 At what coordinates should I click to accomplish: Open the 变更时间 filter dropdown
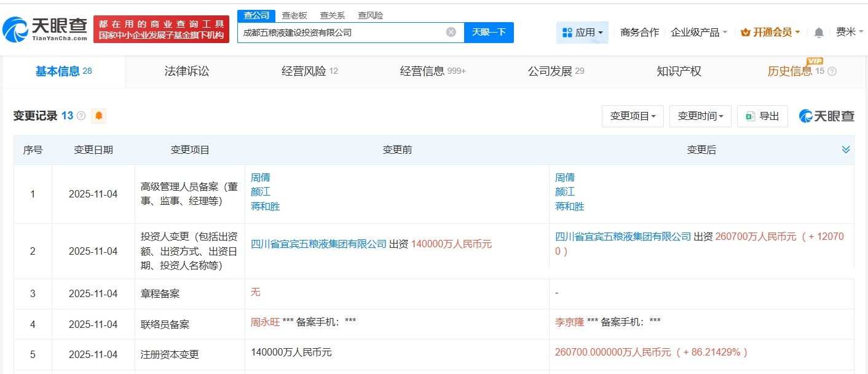coord(700,116)
